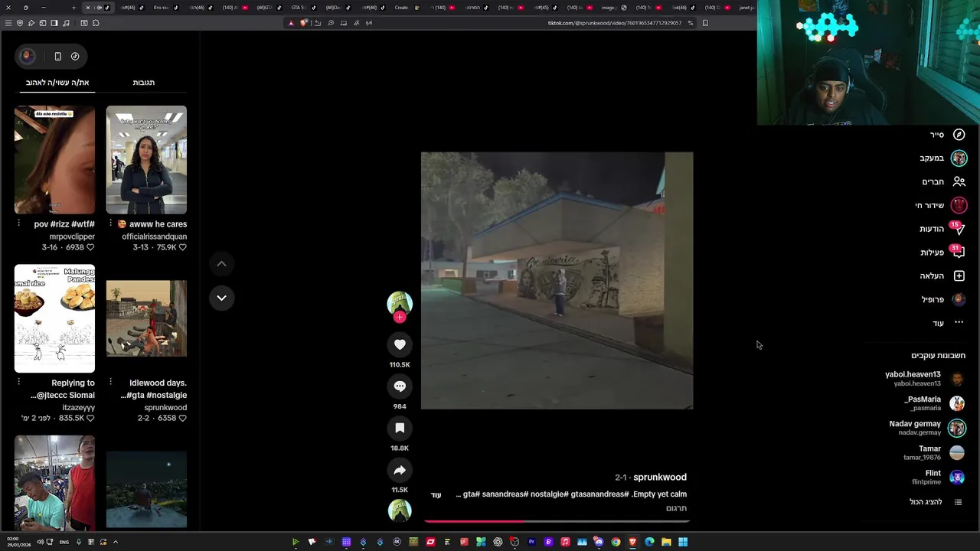Open Brave shields lion icon in toolbar
980x551 pixels.
click(x=304, y=23)
